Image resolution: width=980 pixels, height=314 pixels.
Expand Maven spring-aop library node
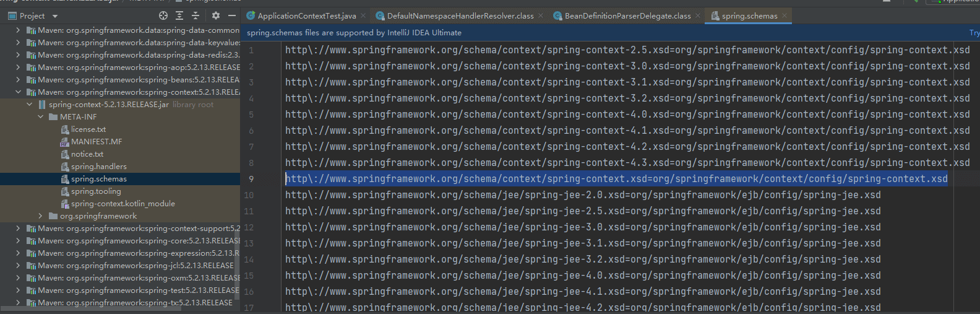click(18, 68)
